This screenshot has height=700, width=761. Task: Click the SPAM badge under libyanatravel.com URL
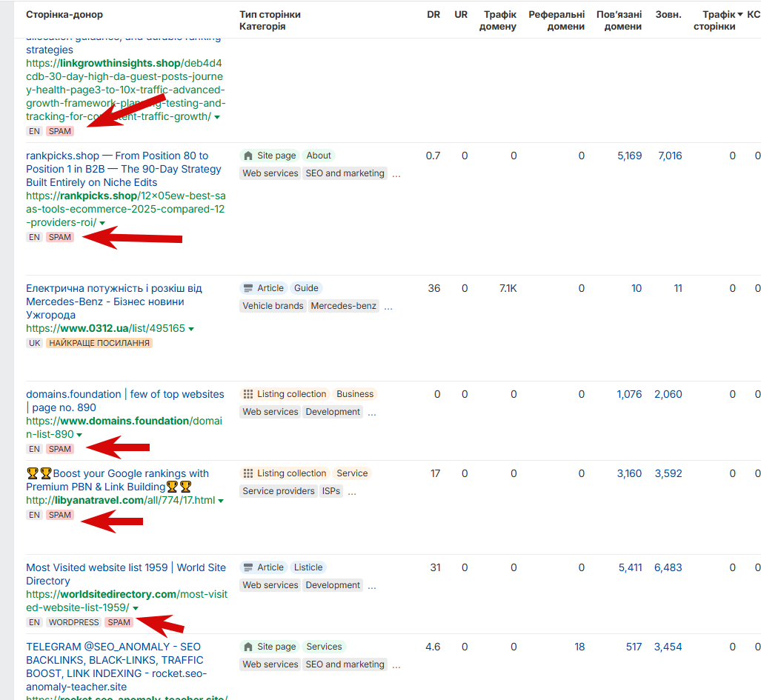pos(60,515)
